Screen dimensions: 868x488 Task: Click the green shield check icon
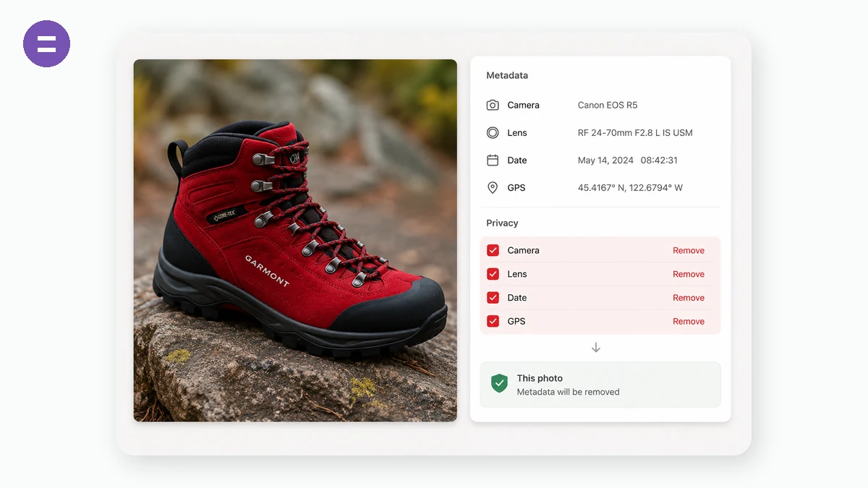coord(499,384)
